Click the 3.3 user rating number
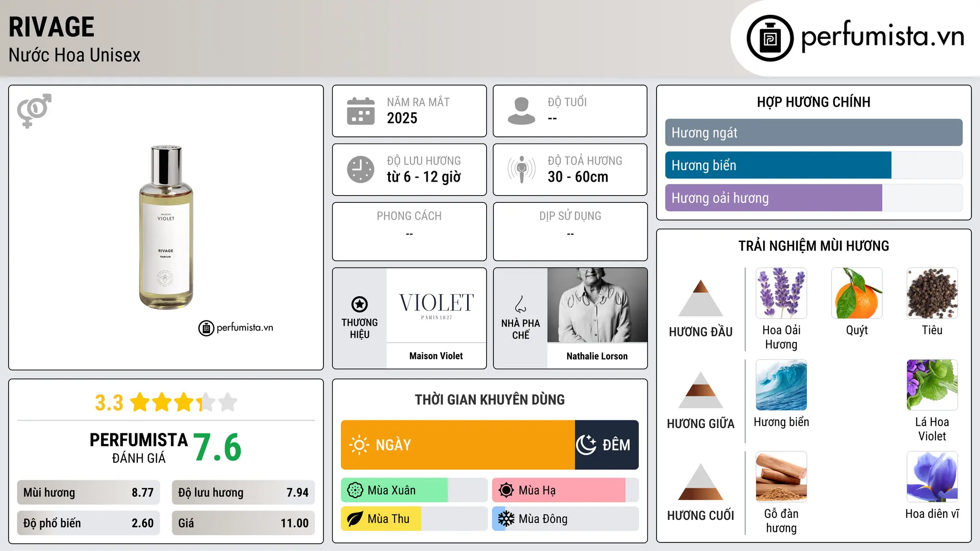Viewport: 980px width, 551px height. 109,403
